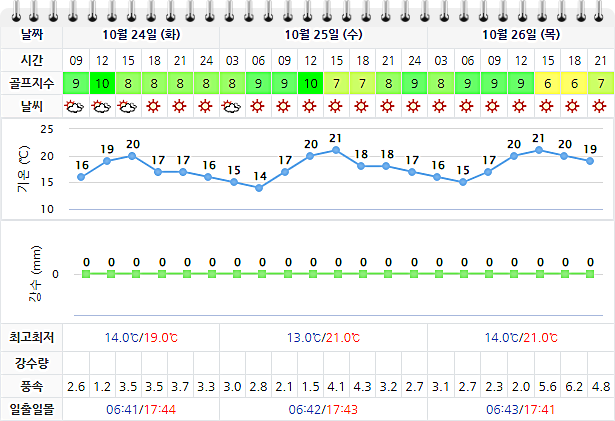Select the sunny icon for Oct 26 03시

click(x=439, y=106)
